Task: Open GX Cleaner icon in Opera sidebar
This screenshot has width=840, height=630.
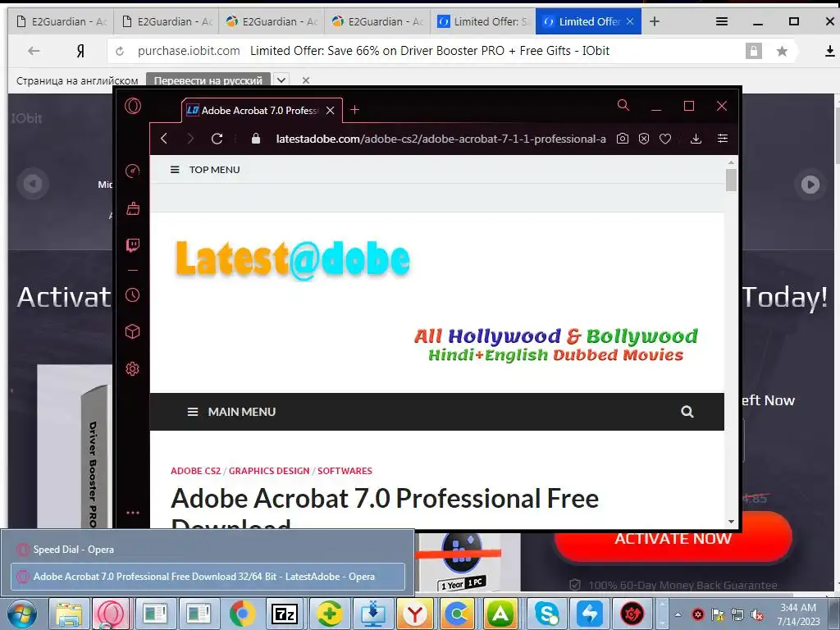Action: pyautogui.click(x=133, y=208)
